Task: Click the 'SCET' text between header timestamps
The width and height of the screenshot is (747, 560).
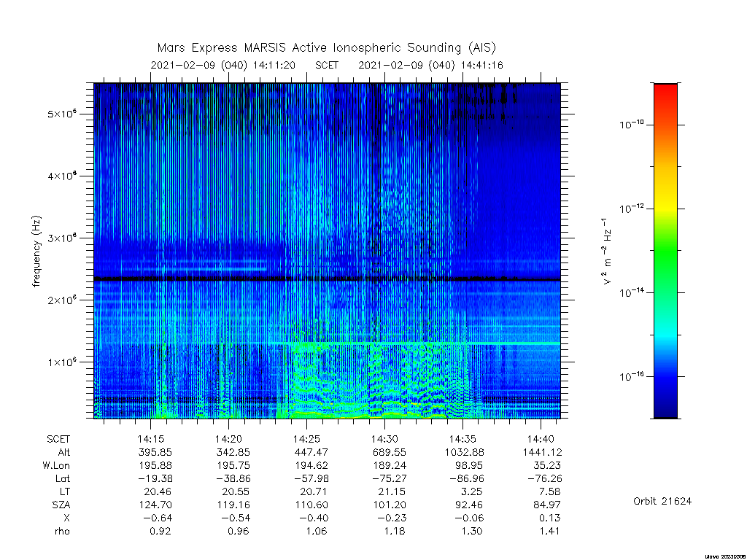Action: [327, 65]
